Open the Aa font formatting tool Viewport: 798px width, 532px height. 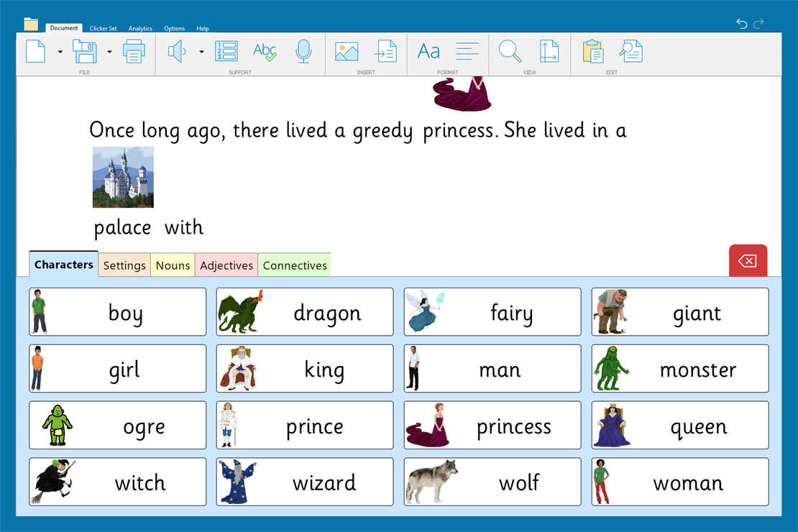(x=428, y=52)
